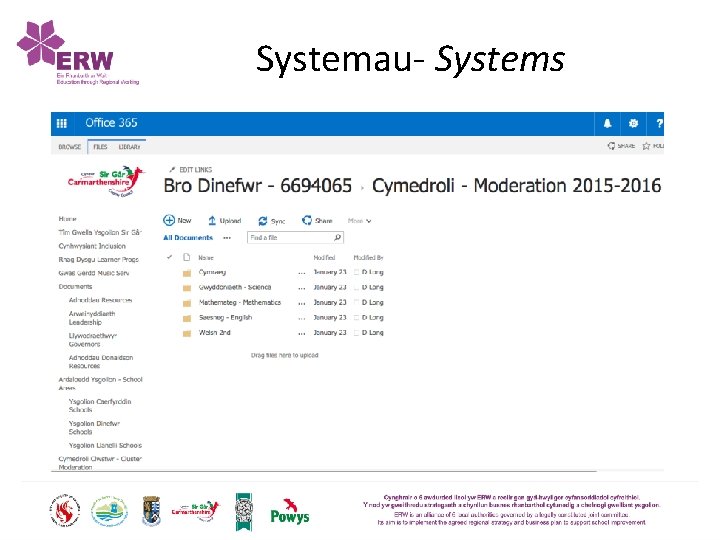Click the file type column header icon
Viewport: 720px width, 540px height.
[186, 257]
